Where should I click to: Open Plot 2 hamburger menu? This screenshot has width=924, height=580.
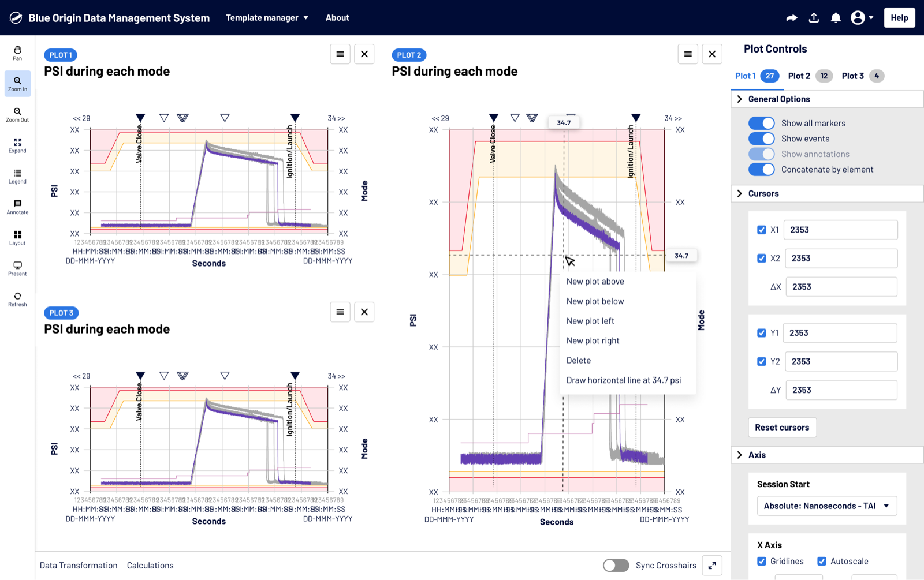(x=687, y=54)
